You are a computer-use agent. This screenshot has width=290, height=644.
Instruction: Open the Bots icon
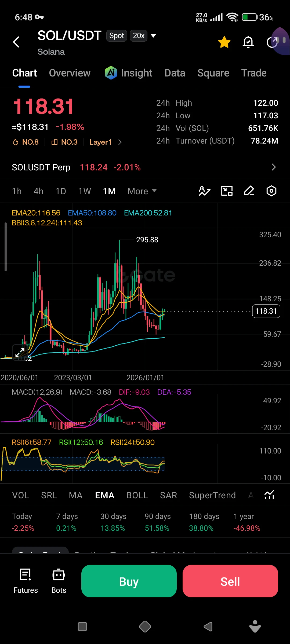click(59, 581)
